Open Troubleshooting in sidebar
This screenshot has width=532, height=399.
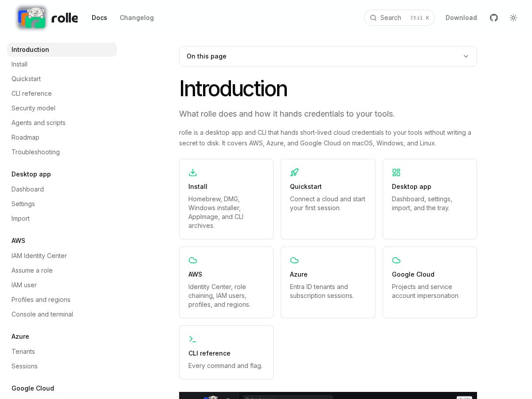(x=62, y=152)
